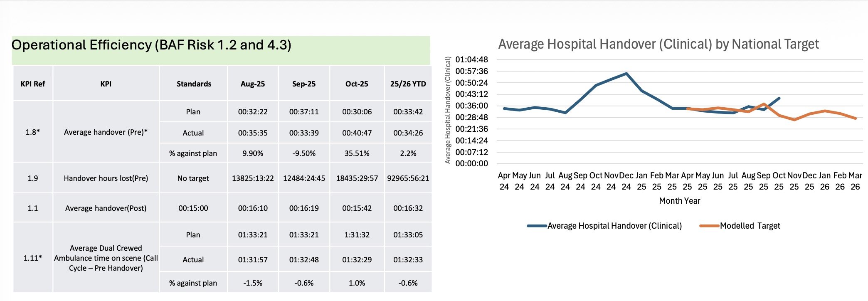Click the blue legend line swatch

pyautogui.click(x=537, y=226)
